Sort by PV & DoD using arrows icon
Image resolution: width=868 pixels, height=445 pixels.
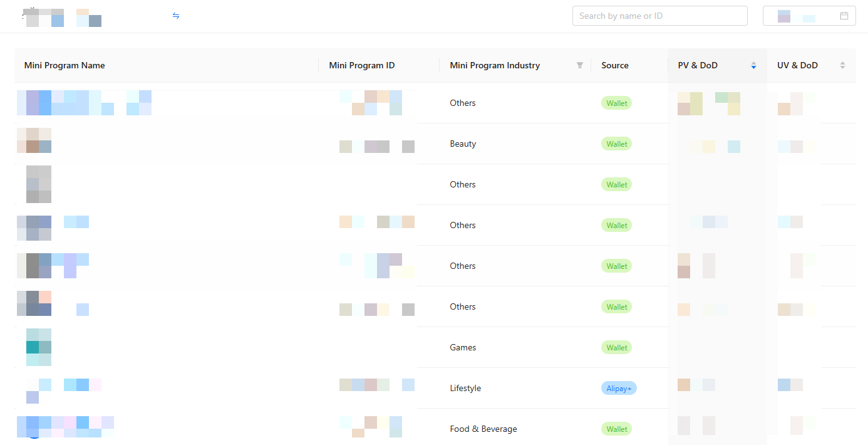(x=753, y=65)
